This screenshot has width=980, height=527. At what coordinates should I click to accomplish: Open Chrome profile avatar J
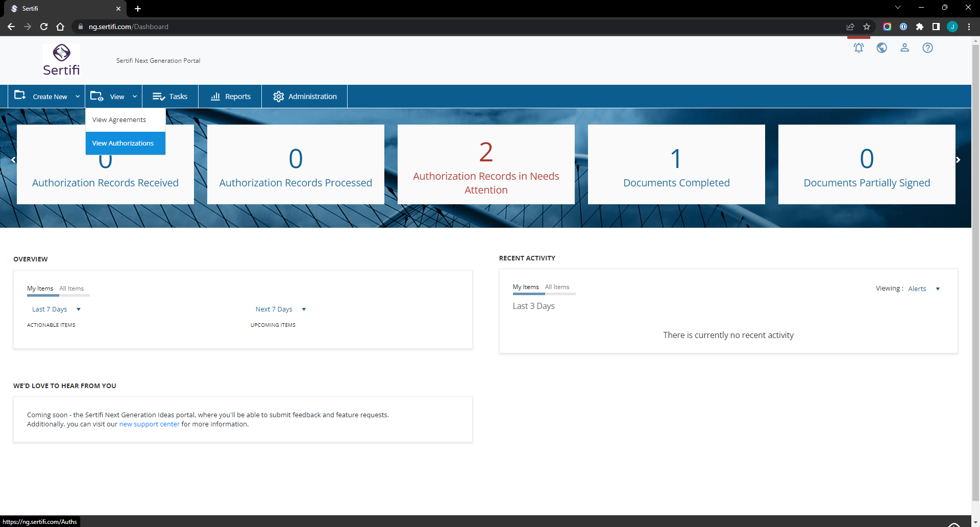[x=952, y=27]
